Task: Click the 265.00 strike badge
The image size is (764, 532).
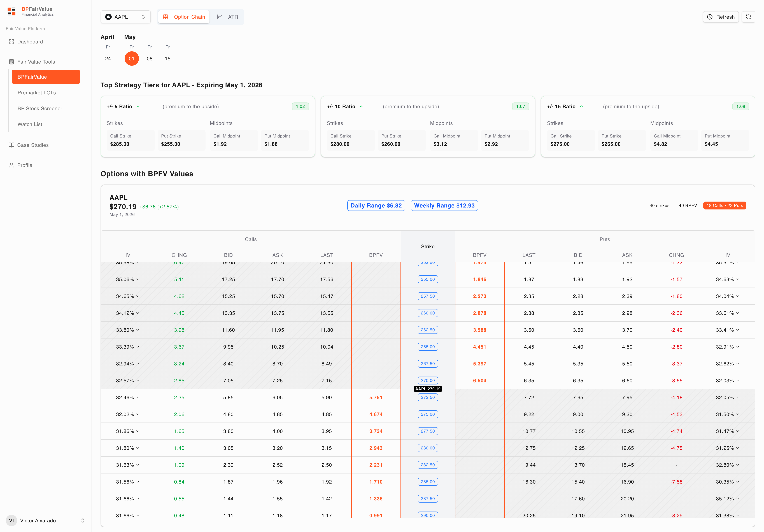Action: 428,347
